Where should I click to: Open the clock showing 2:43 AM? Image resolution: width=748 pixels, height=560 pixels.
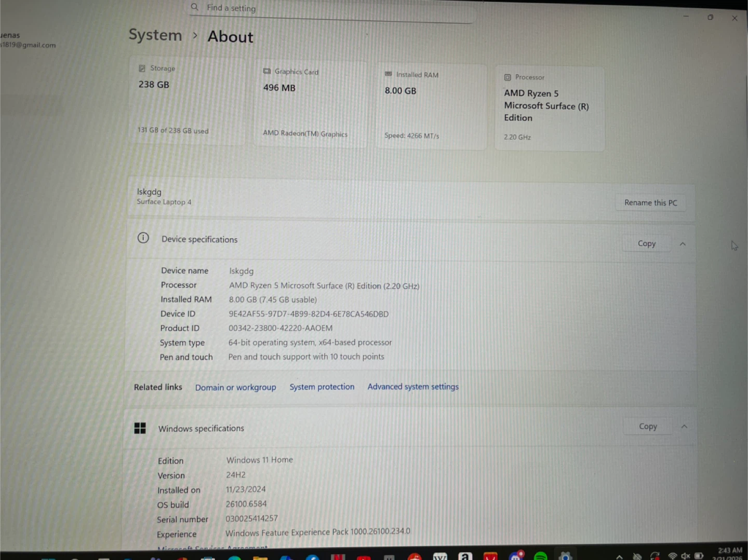tap(728, 554)
